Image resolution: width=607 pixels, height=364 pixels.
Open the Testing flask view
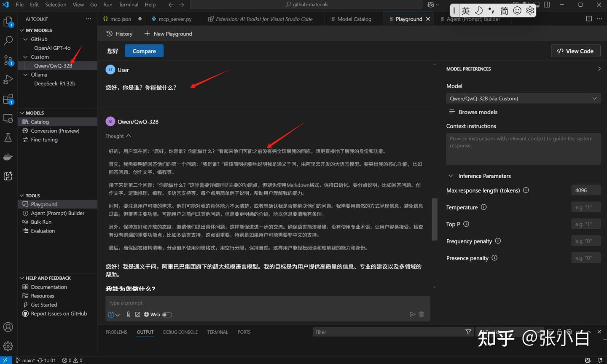click(8, 137)
